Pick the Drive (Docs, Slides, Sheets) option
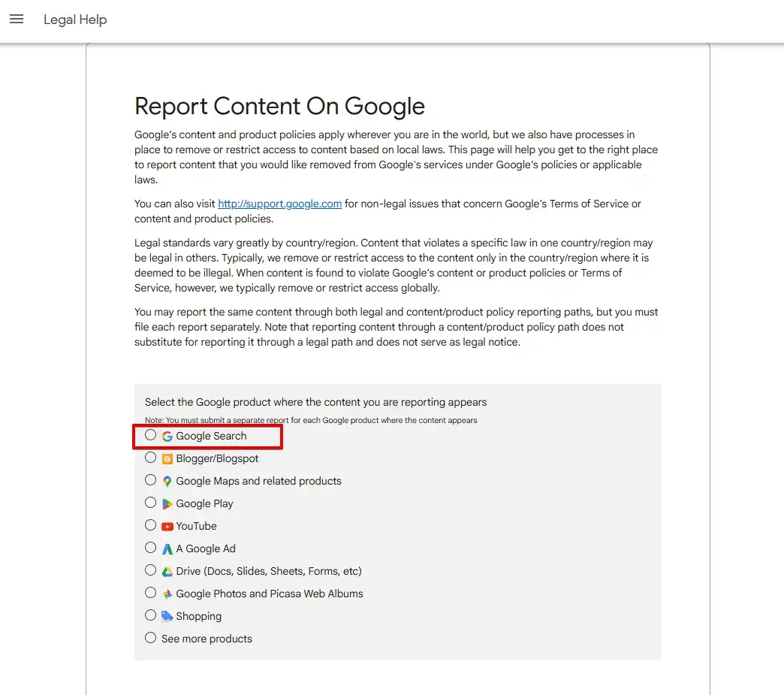This screenshot has width=784, height=695. pos(150,570)
